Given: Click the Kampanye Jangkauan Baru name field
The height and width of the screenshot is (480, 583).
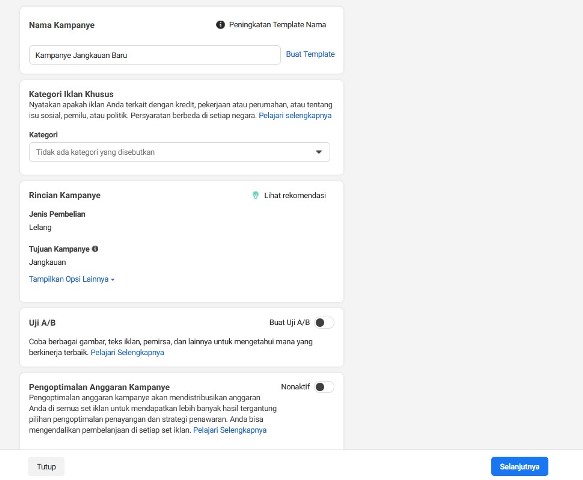Looking at the screenshot, I should (155, 55).
